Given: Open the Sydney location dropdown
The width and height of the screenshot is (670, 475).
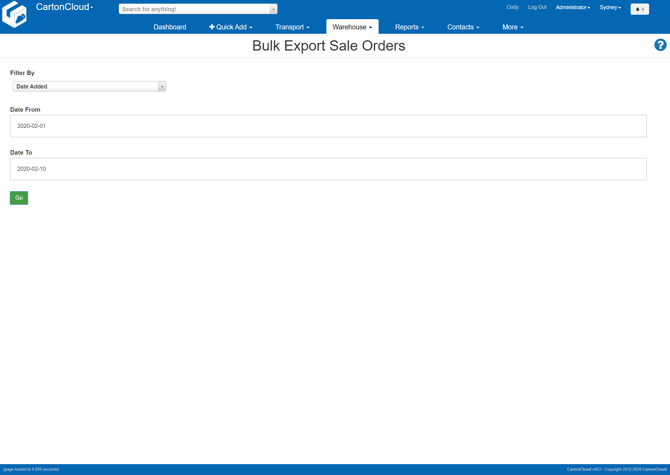Looking at the screenshot, I should point(610,7).
